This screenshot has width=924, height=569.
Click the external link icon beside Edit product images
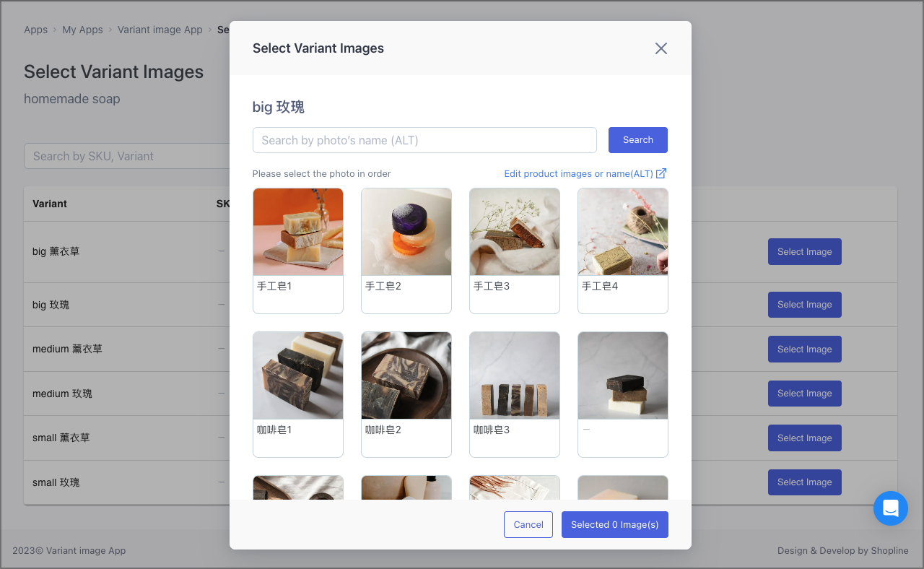tap(661, 173)
